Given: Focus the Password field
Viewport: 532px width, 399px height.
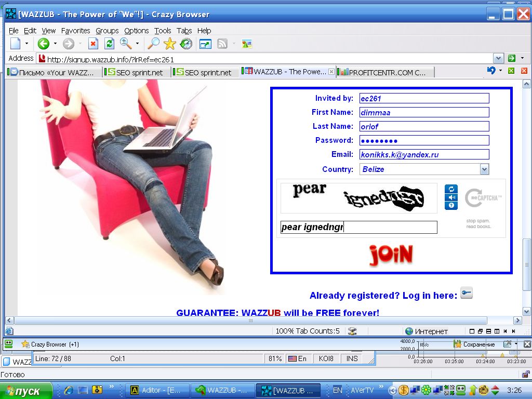Looking at the screenshot, I should (x=424, y=140).
